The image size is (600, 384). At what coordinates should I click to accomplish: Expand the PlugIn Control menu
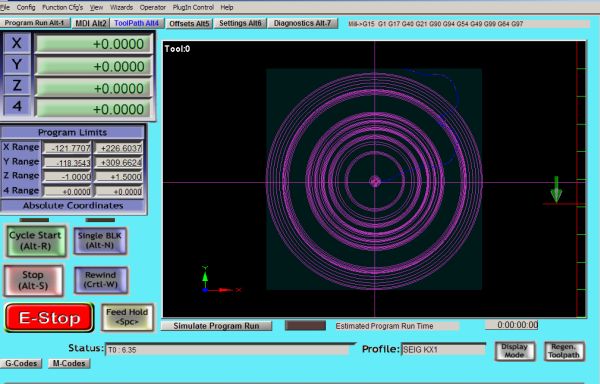point(193,7)
